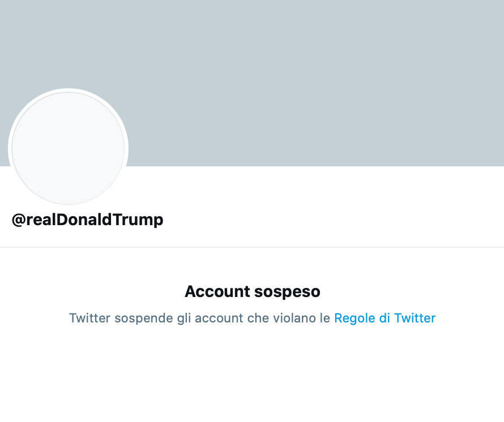
Task: Select the word "sospeso" in the heading
Action: pyautogui.click(x=287, y=291)
